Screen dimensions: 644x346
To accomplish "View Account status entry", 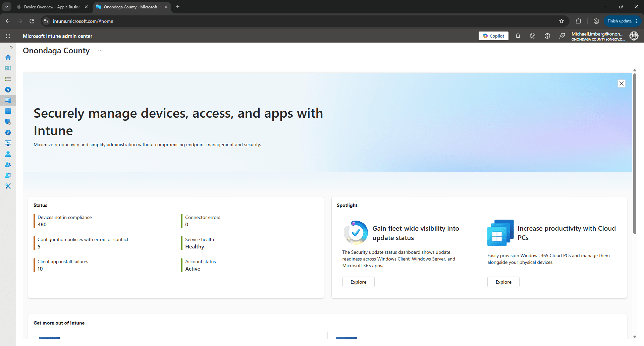I will (x=200, y=265).
